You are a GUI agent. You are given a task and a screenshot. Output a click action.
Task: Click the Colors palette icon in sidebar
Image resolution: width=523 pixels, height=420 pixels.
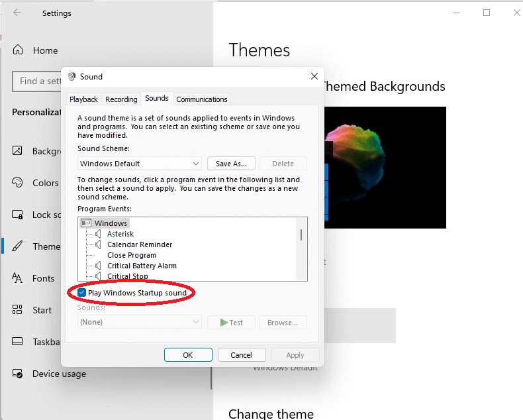pyautogui.click(x=17, y=182)
